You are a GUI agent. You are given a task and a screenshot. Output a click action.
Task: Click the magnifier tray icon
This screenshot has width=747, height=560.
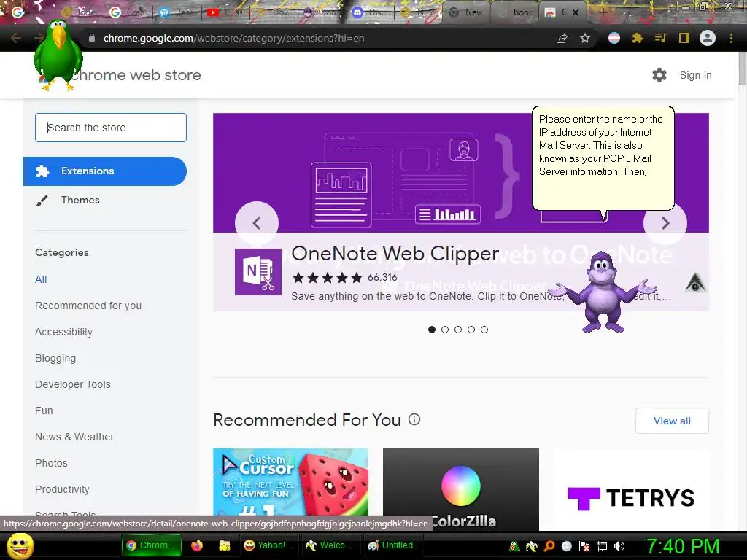[549, 546]
